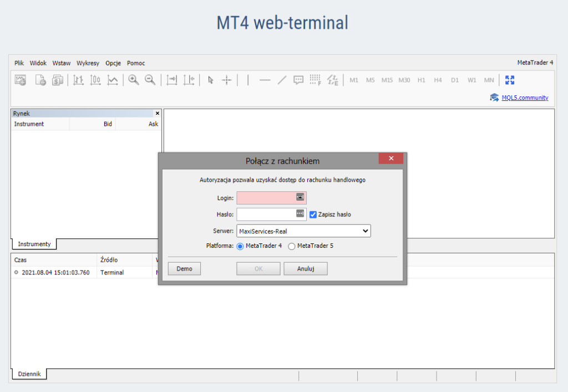
Task: Click the Czas column header in journal
Action: point(54,260)
